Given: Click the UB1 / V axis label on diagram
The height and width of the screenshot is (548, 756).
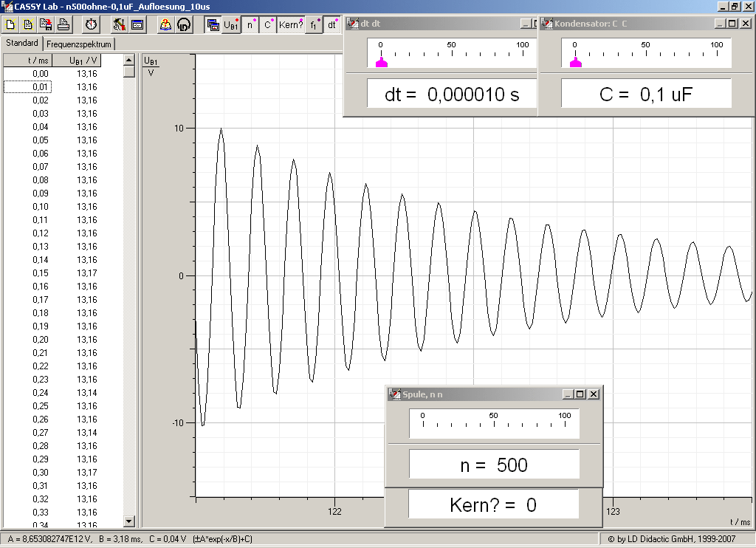Looking at the screenshot, I should click(151, 66).
